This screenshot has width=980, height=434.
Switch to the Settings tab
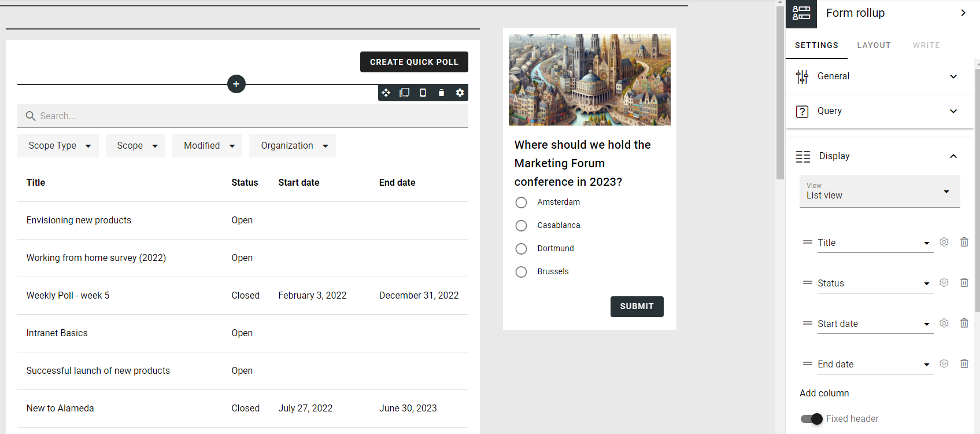click(x=816, y=45)
